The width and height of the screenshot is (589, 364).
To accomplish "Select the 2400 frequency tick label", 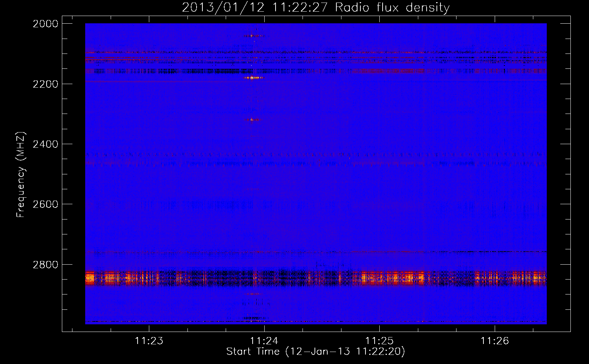I will click(46, 144).
